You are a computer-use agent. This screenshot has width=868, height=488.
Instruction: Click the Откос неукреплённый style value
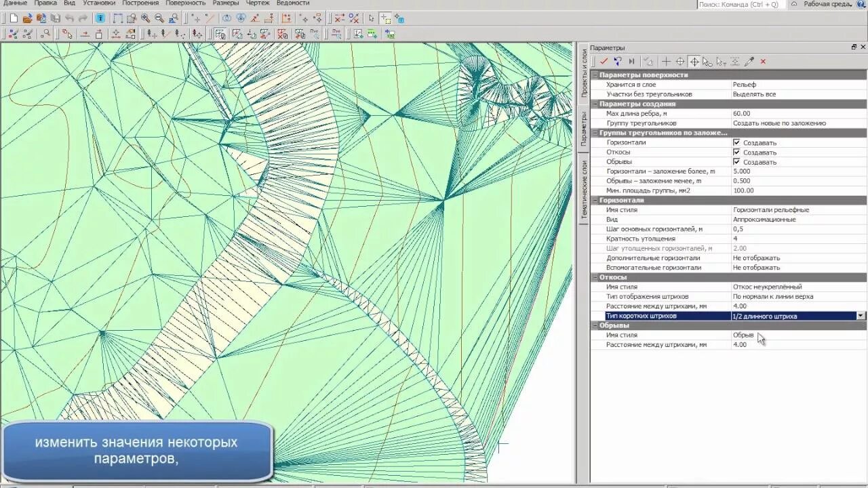[x=767, y=287]
